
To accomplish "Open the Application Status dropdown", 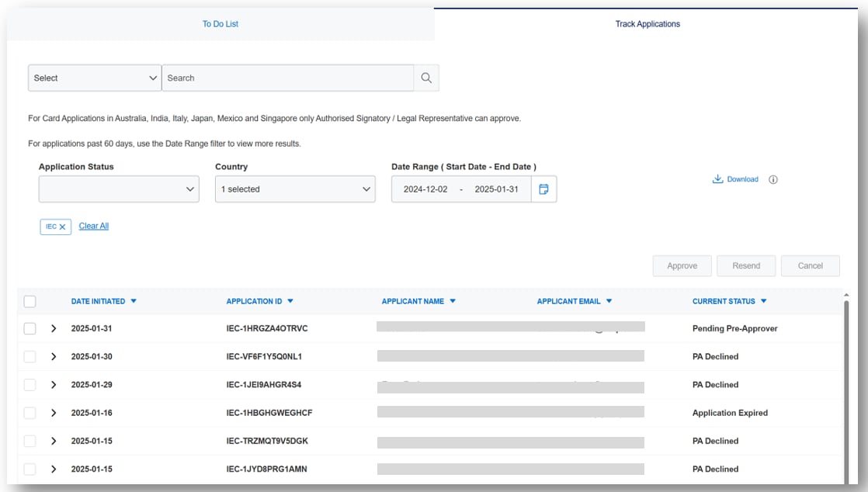I will point(118,189).
